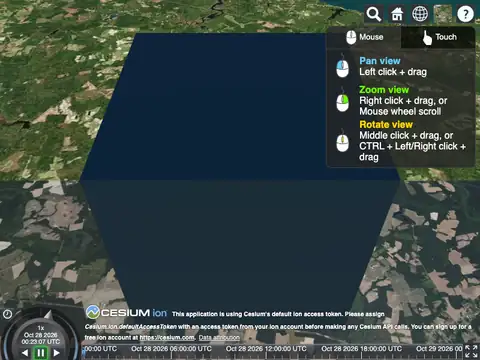Jump timeline to Oct 28 2026 12:00:00 UTC
Viewport: 480px width, 360px height.
pos(266,349)
